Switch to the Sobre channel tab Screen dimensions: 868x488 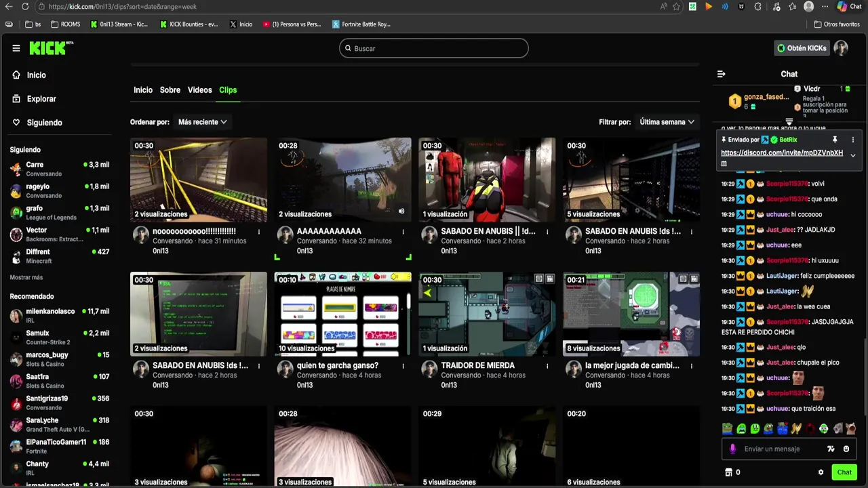pyautogui.click(x=170, y=90)
